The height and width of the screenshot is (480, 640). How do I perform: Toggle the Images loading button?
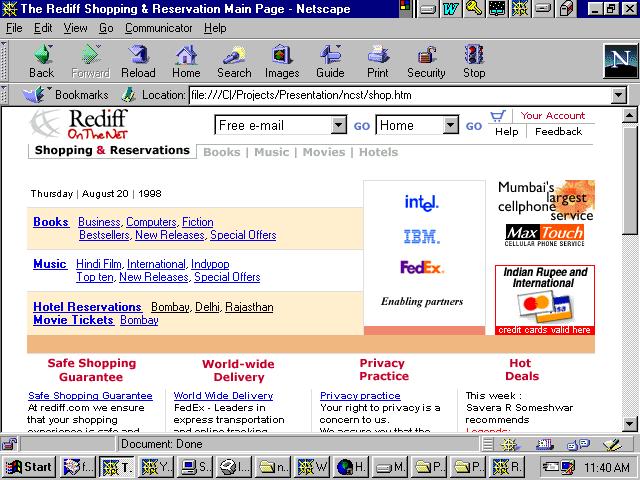tap(282, 61)
